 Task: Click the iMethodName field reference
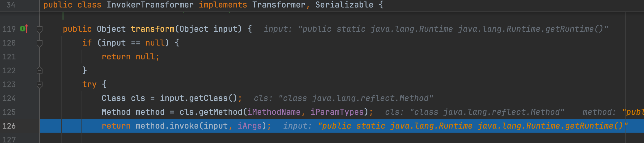274,112
